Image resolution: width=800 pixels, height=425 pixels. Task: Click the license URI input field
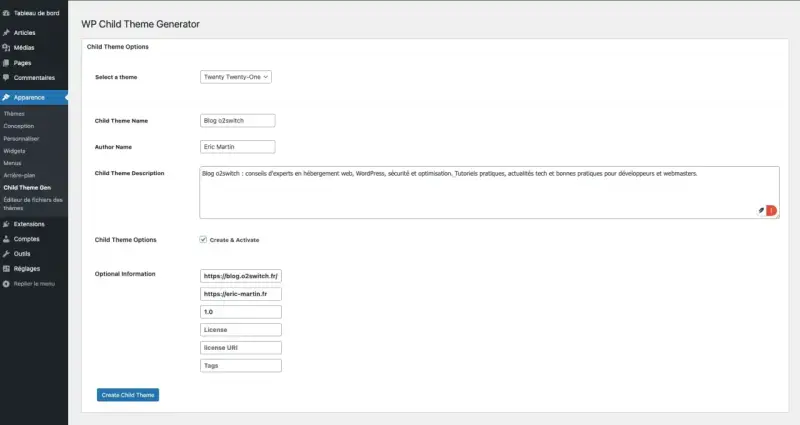click(x=241, y=347)
